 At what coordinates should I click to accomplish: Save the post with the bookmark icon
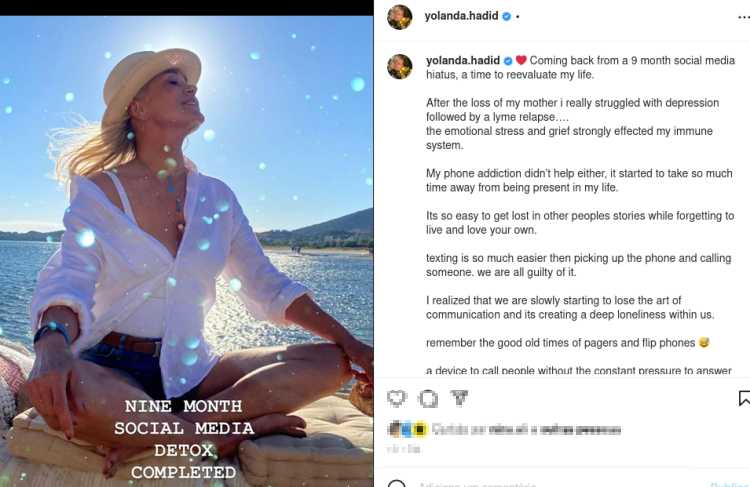[x=744, y=399]
